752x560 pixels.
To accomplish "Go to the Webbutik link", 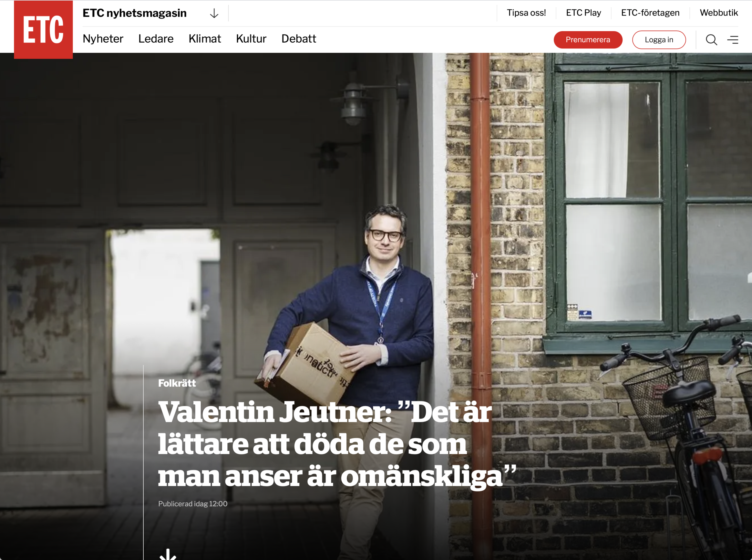I will (719, 13).
